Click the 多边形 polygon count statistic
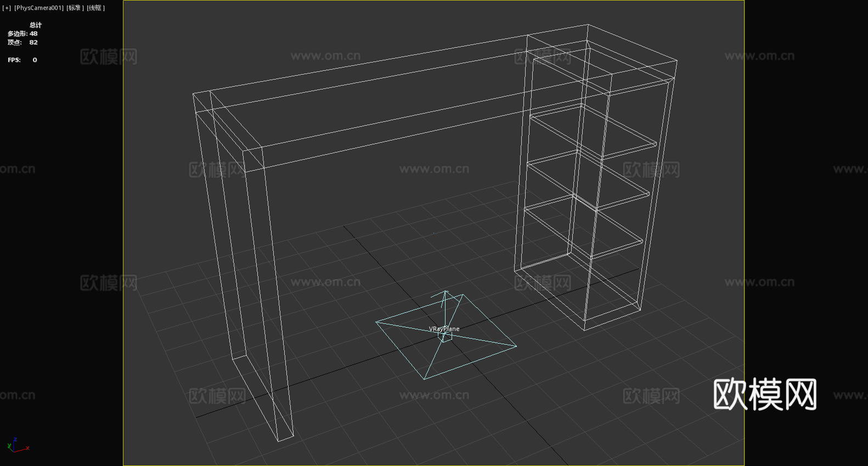This screenshot has width=868, height=466. (x=22, y=33)
